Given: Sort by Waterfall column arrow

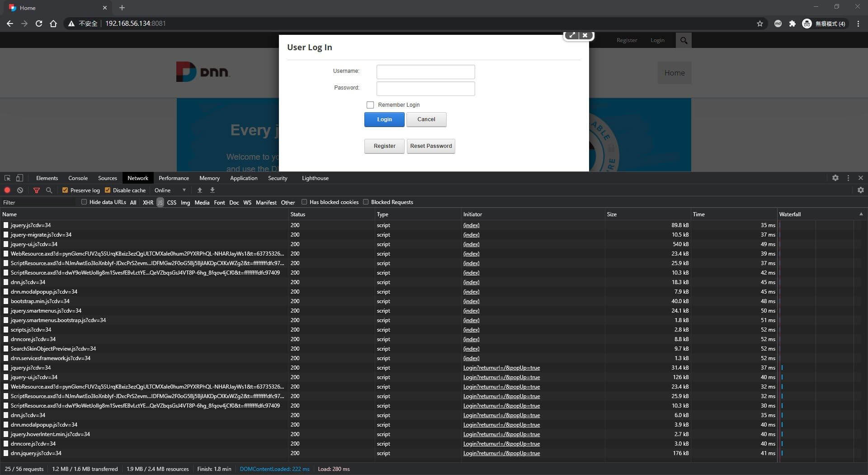Looking at the screenshot, I should tap(861, 214).
